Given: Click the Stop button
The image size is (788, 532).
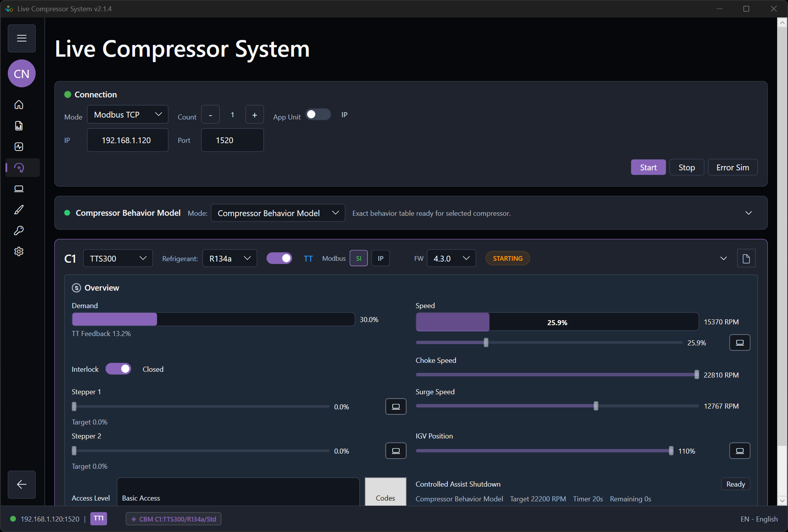Looking at the screenshot, I should click(686, 168).
